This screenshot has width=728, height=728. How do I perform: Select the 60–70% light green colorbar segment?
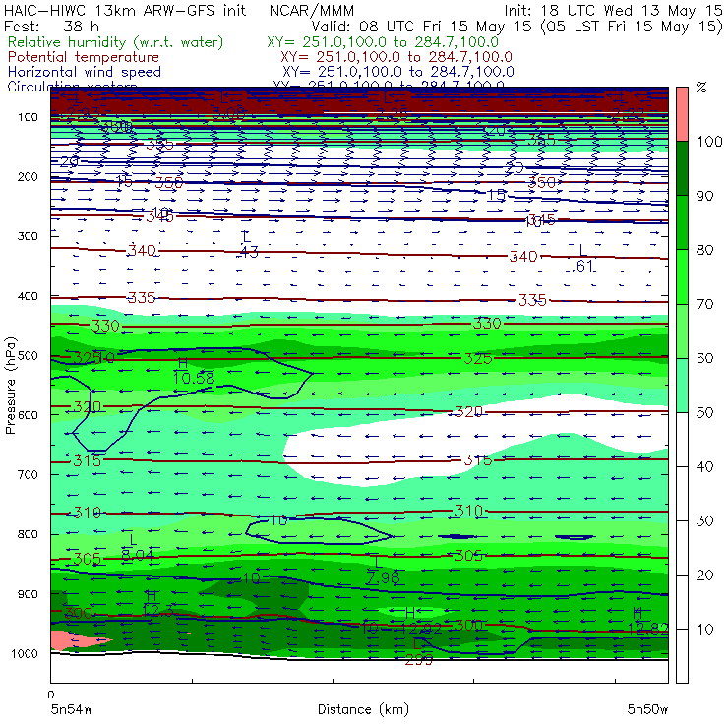point(682,331)
